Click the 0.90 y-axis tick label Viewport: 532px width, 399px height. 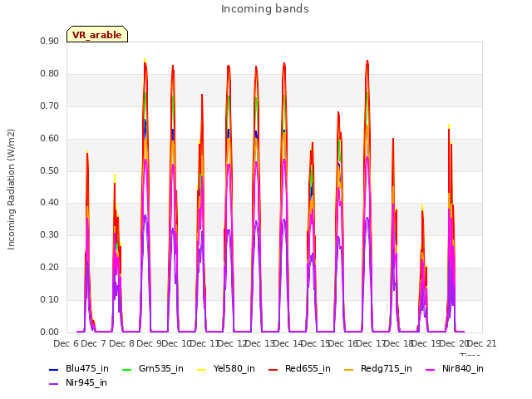[50, 42]
